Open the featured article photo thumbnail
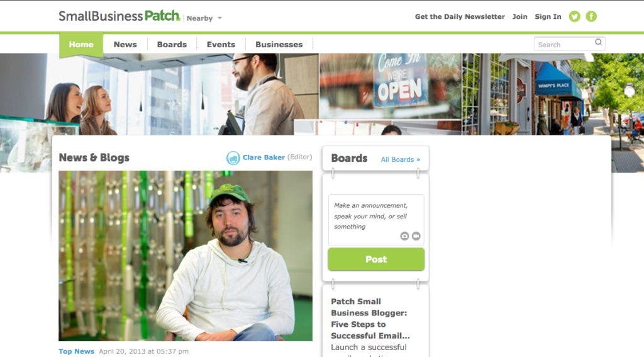This screenshot has height=357, width=644. (186, 256)
